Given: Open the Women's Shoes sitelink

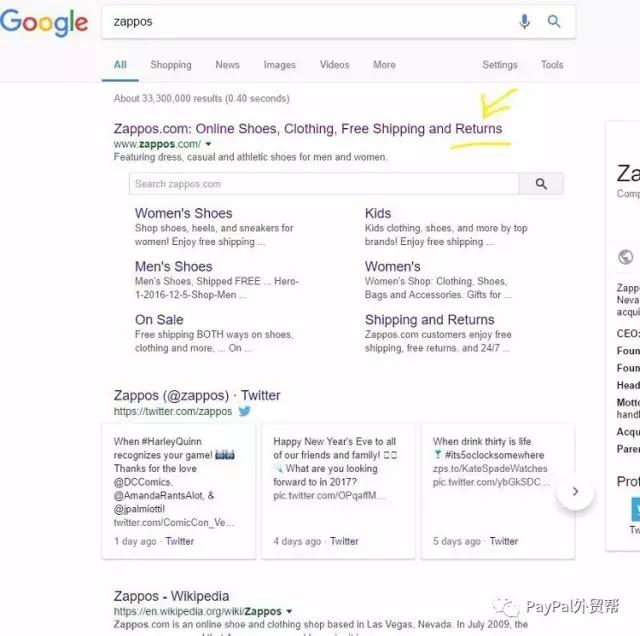Looking at the screenshot, I should [x=183, y=213].
